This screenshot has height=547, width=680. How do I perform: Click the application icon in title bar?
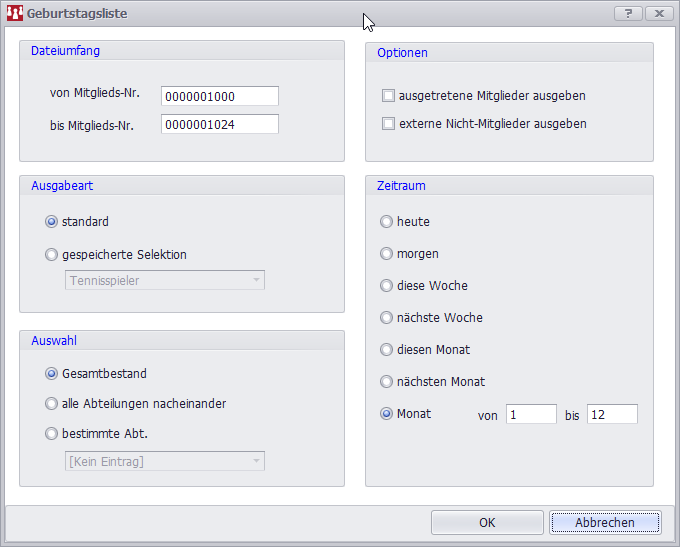coord(15,14)
